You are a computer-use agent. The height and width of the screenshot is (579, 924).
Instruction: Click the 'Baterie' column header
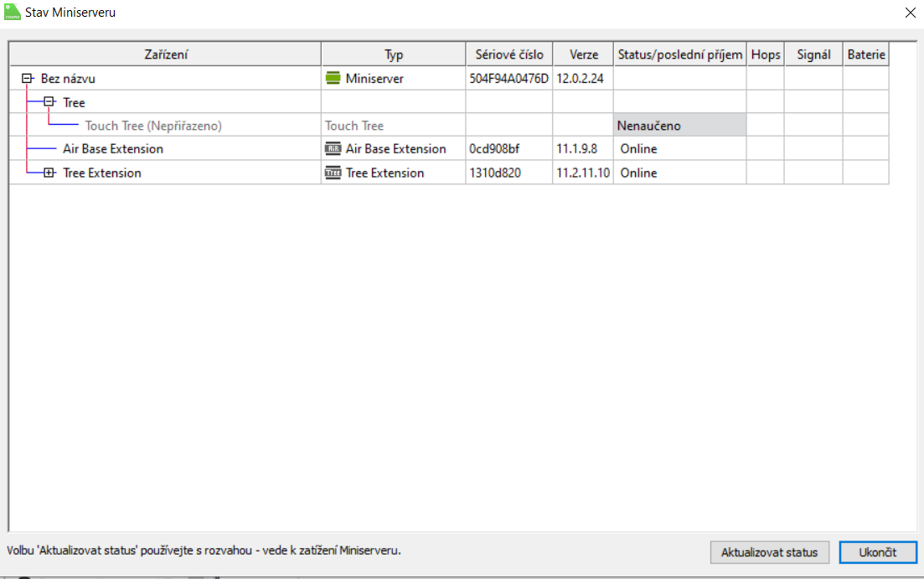[865, 54]
